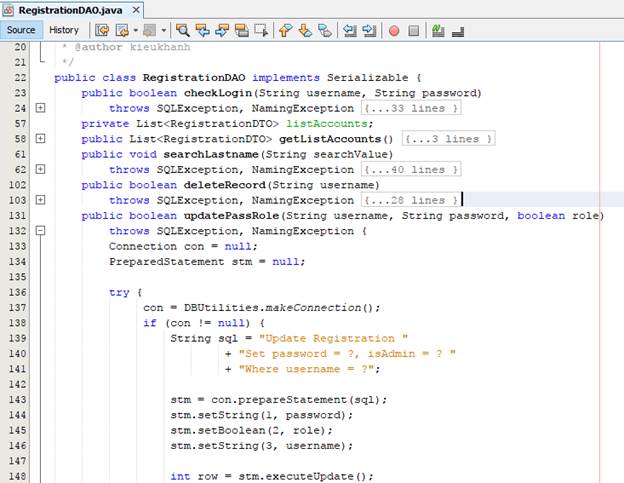Screen dimensions: 624x483
Task: Click the '{...28 lines }' fold placeholder
Action: (411, 200)
